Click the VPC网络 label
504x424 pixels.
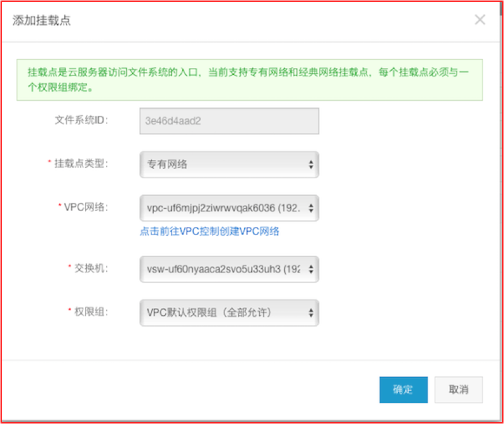(86, 207)
